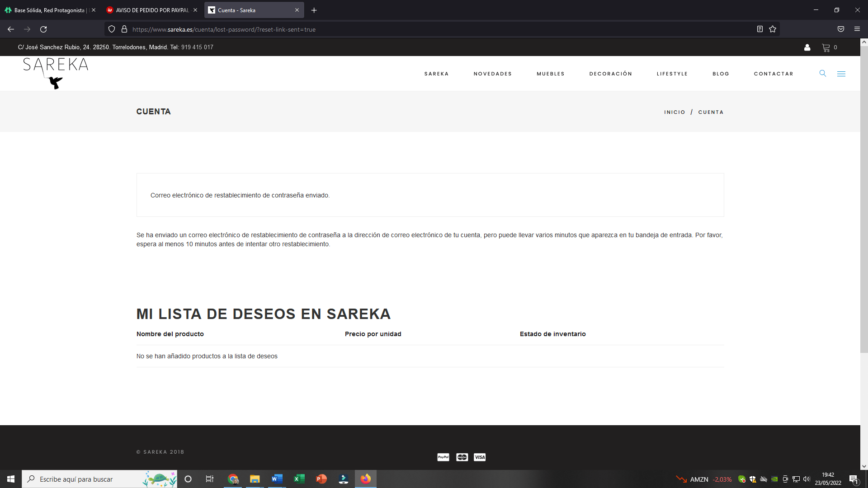Open BLOG menu item
Image resolution: width=868 pixels, height=488 pixels.
coord(721,74)
